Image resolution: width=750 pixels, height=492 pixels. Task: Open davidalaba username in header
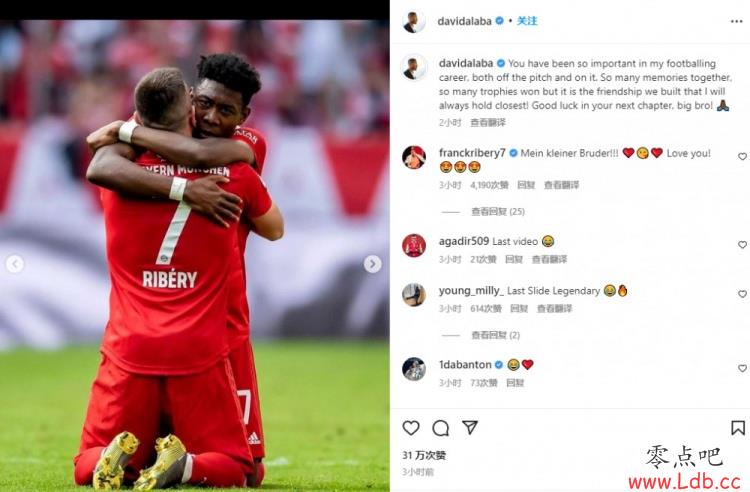click(x=464, y=21)
